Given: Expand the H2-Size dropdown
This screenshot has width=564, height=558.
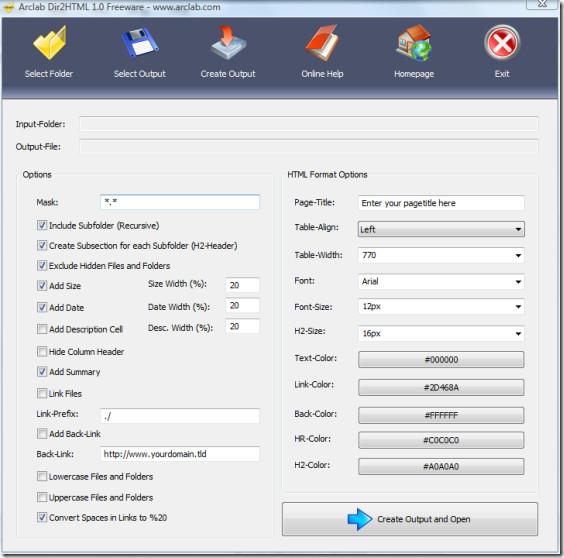Looking at the screenshot, I should coord(441,334).
